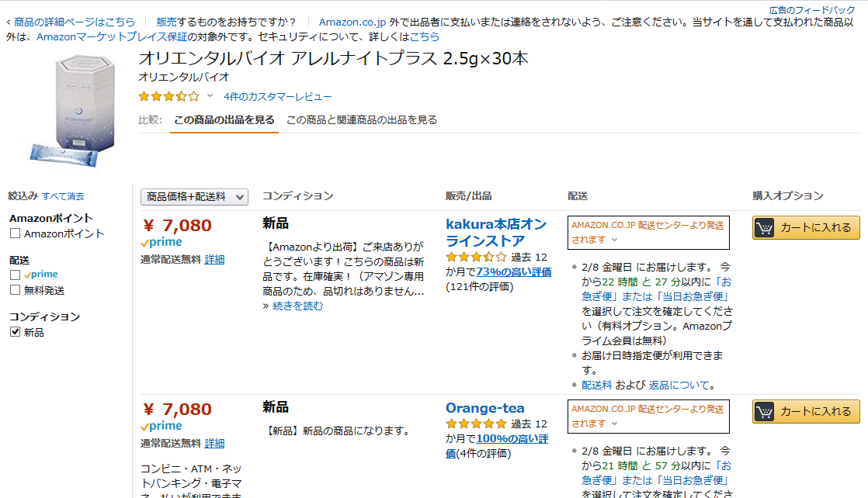Click the すべて消去 clear filters link
This screenshot has width=868, height=498.
pyautogui.click(x=63, y=197)
